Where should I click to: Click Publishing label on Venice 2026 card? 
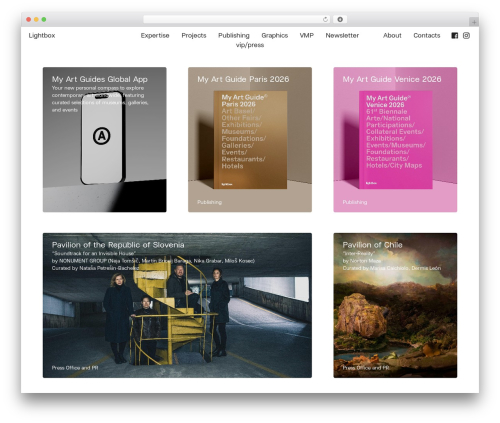coord(355,202)
